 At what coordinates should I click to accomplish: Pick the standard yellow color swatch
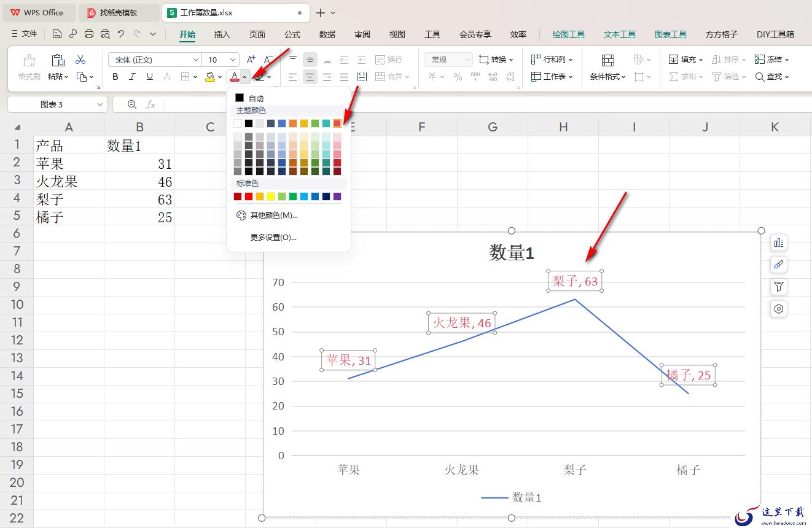pos(271,196)
